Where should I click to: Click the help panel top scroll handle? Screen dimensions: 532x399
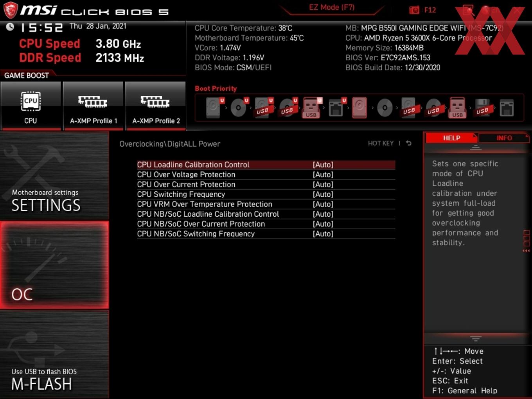[476, 147]
